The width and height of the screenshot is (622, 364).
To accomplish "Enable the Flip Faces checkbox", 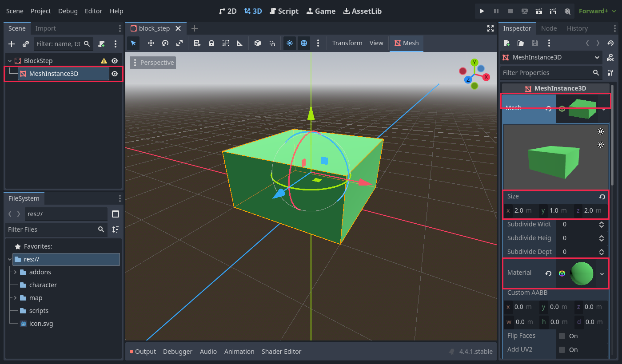I will pos(562,336).
